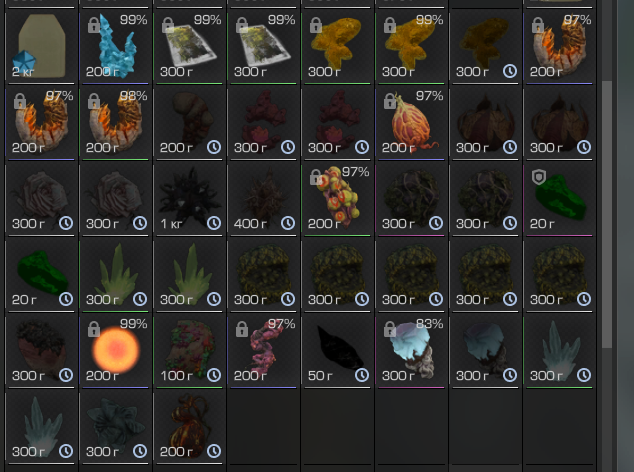The width and height of the screenshot is (634, 472).
Task: Select the glowing orange orb artifact
Action: 115,350
